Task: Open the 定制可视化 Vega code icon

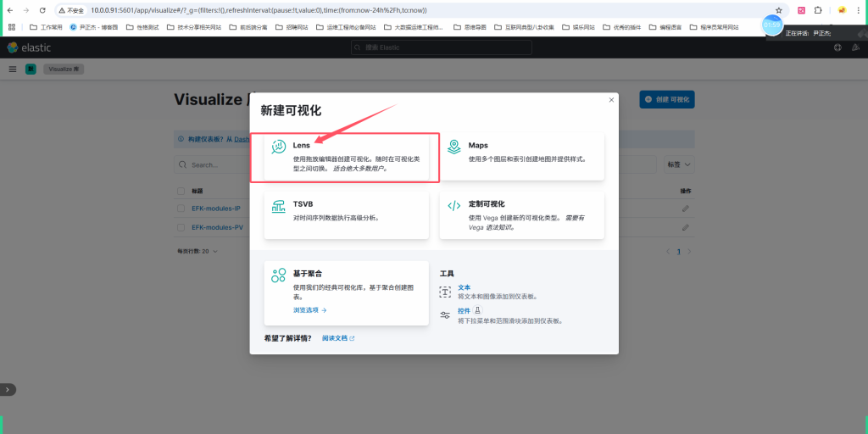Action: pos(453,206)
